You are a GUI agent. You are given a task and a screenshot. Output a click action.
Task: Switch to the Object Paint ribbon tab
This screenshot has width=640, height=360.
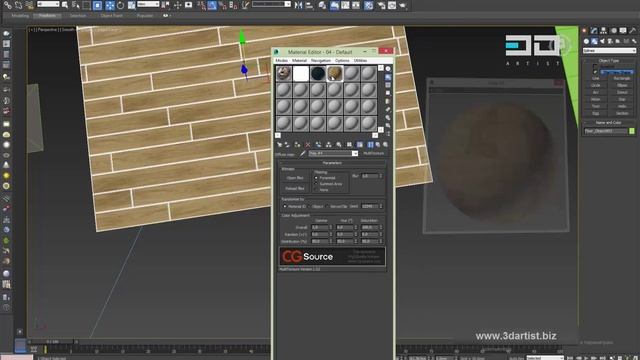tap(111, 16)
